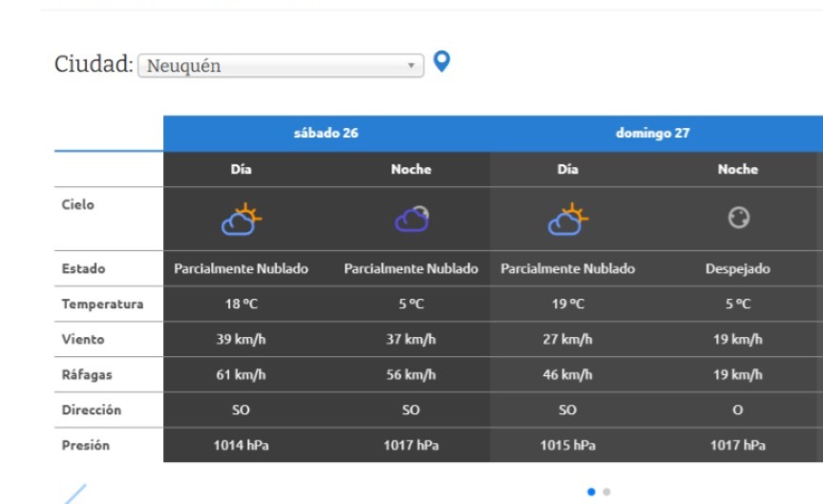
Task: Click the diagonal blue line graphic at bottom left
Action: pyautogui.click(x=74, y=494)
